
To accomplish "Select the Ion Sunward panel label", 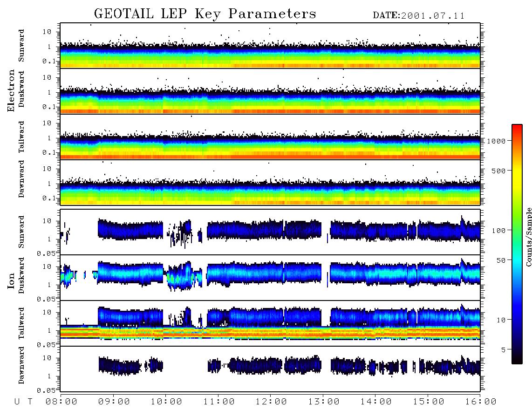I will pos(21,232).
